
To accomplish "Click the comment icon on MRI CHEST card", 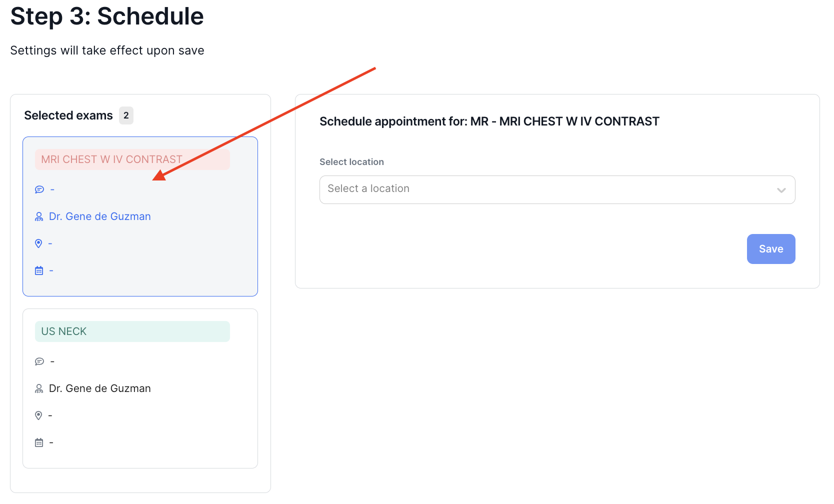I will click(x=39, y=189).
